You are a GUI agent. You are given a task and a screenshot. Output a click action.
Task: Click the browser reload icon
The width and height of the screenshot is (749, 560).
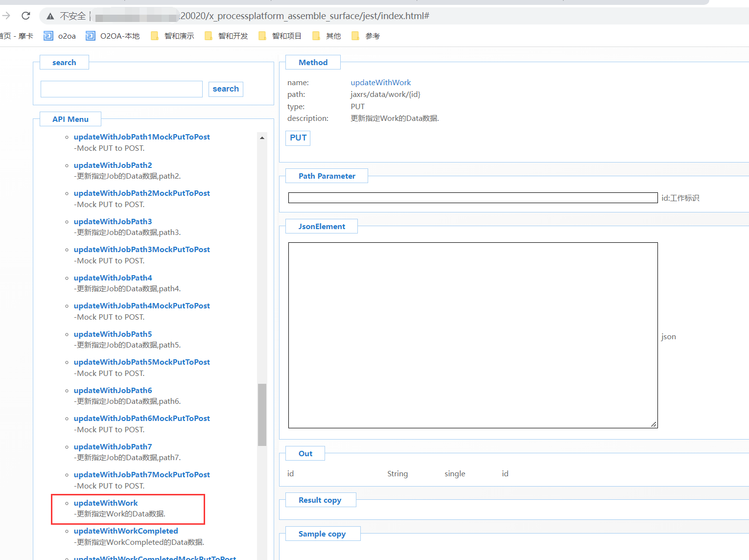click(x=26, y=16)
